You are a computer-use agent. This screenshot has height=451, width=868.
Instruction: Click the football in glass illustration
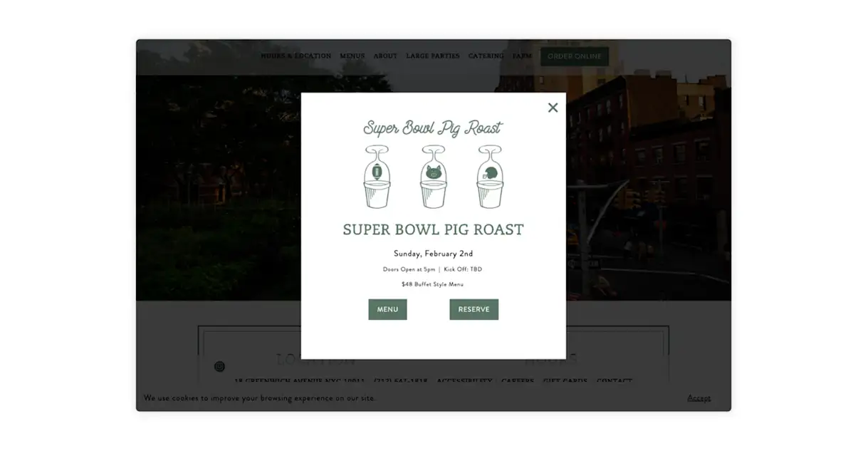pyautogui.click(x=377, y=177)
